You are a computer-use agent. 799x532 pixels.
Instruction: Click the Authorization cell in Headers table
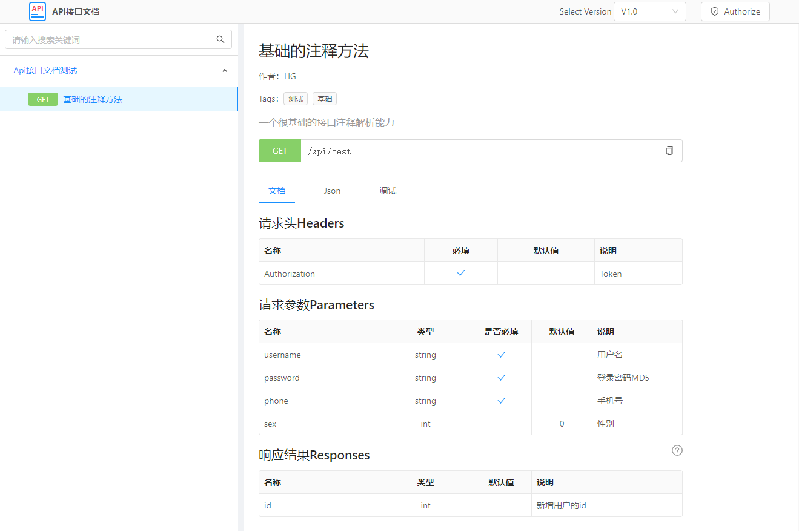click(x=342, y=274)
